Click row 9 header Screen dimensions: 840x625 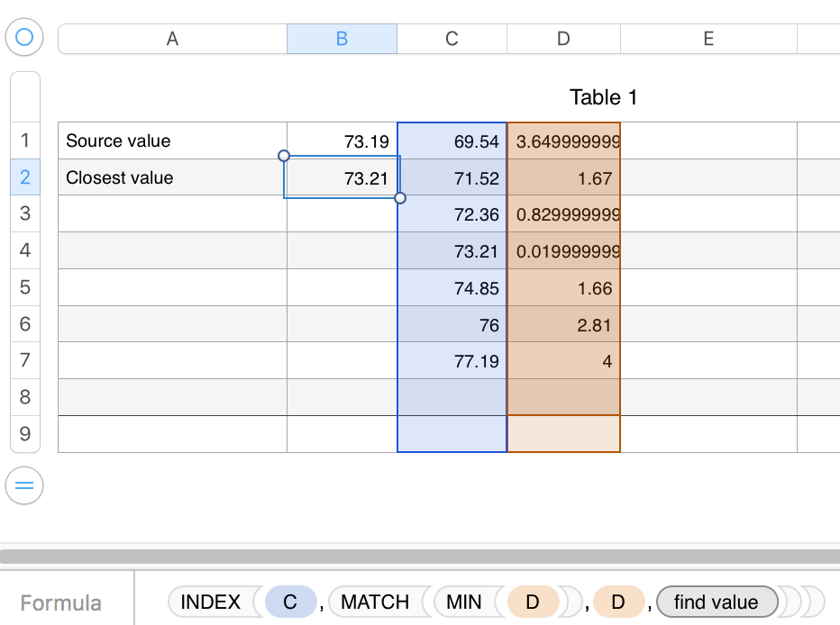pos(24,434)
